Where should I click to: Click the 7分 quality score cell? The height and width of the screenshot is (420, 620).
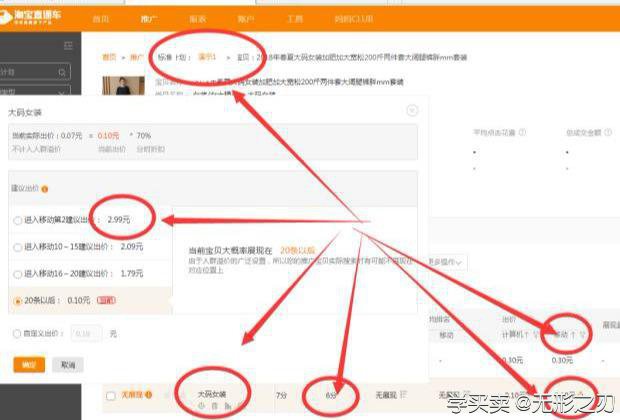click(x=281, y=395)
